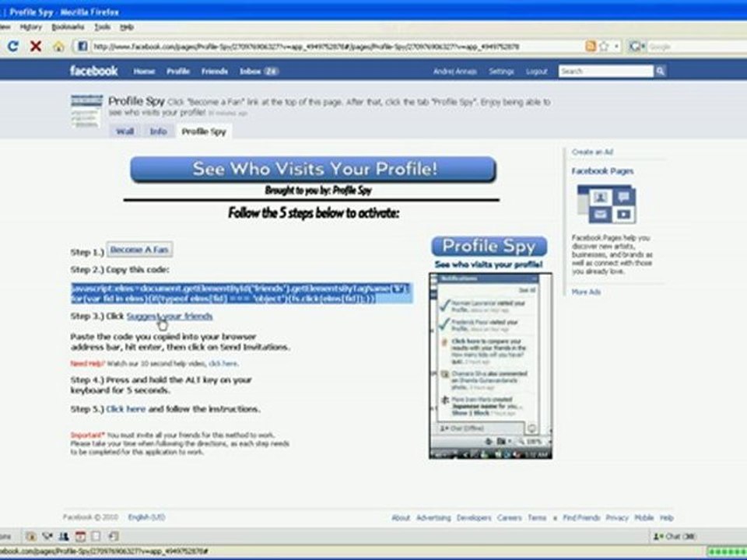Click the More Ads link
The height and width of the screenshot is (560, 747).
pos(586,292)
